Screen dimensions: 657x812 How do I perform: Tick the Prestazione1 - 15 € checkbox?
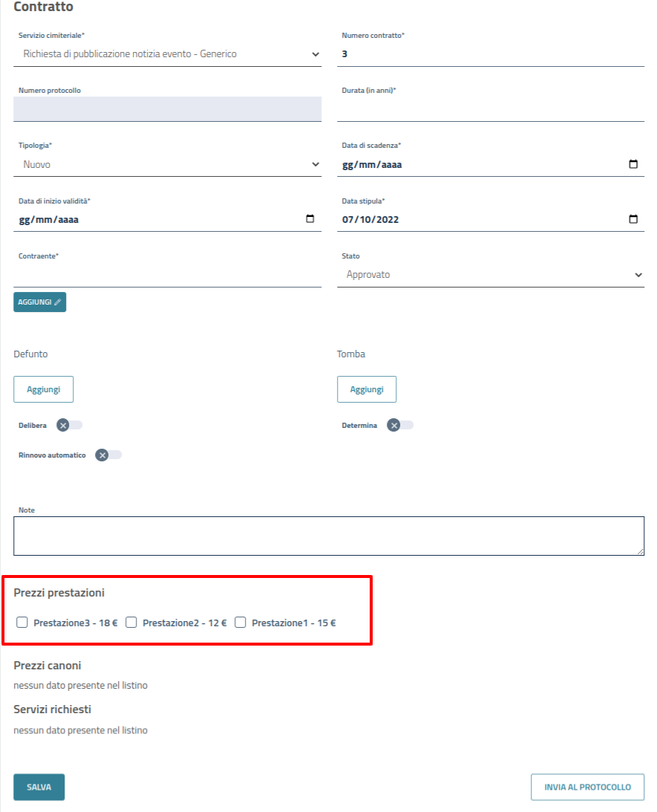coord(241,623)
